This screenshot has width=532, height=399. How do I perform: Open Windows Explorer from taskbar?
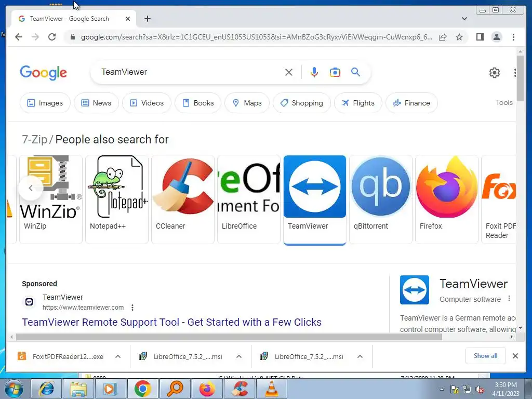pyautogui.click(x=78, y=389)
